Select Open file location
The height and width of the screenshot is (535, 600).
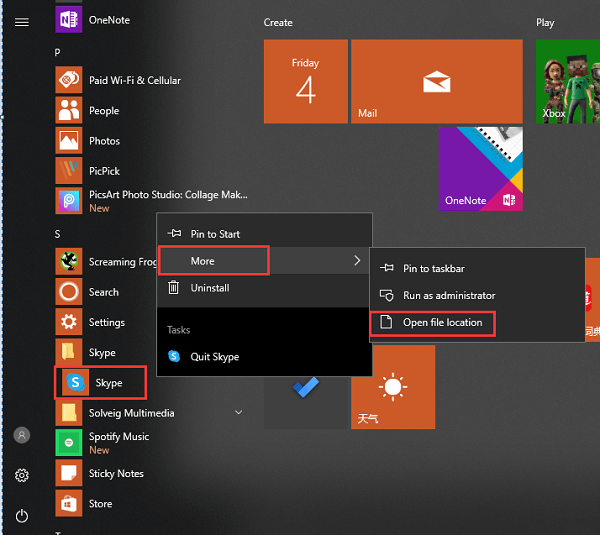[x=477, y=323]
